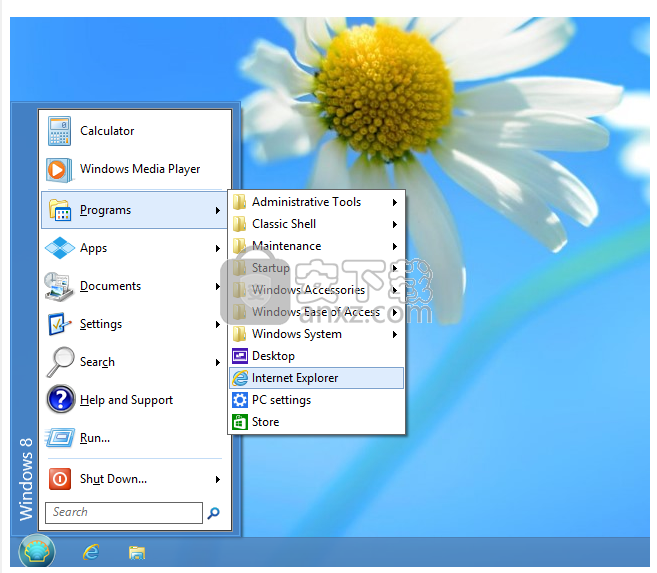Open File Explorer from the taskbar
Viewport: 657px width, 573px height.
click(x=137, y=553)
